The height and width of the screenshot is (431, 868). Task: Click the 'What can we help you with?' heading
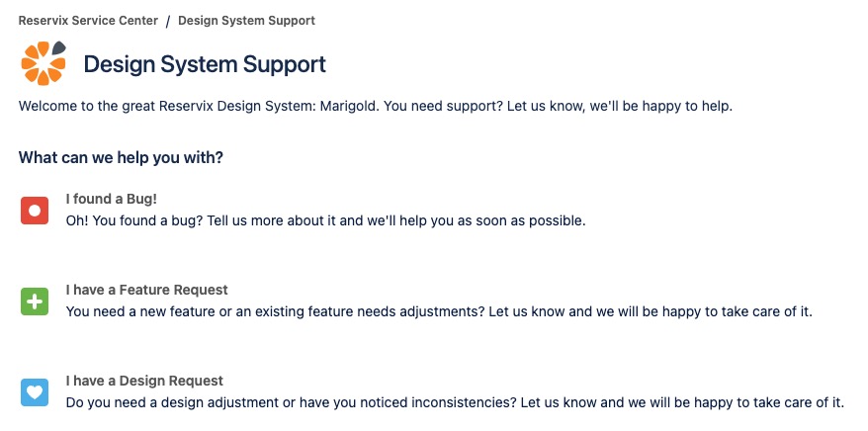point(121,158)
